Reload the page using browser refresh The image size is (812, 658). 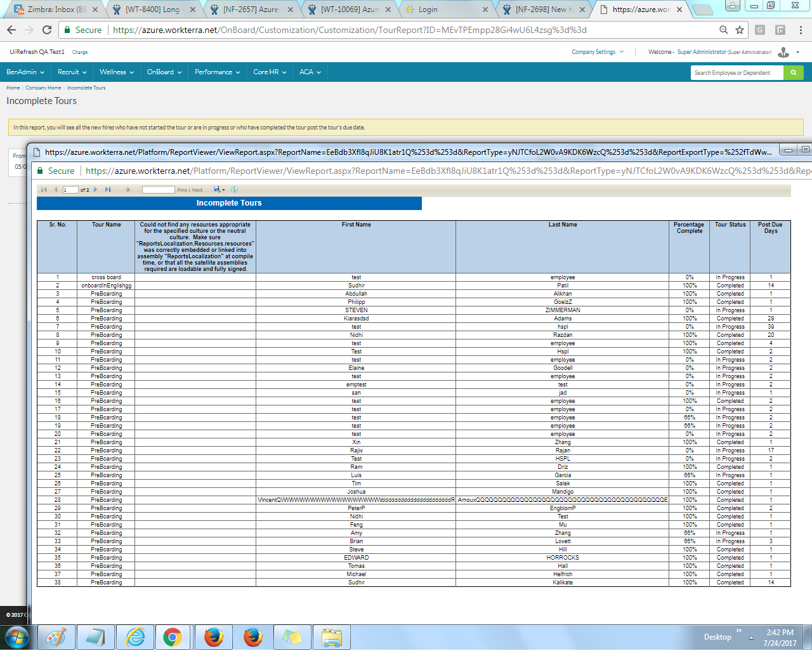pyautogui.click(x=47, y=30)
